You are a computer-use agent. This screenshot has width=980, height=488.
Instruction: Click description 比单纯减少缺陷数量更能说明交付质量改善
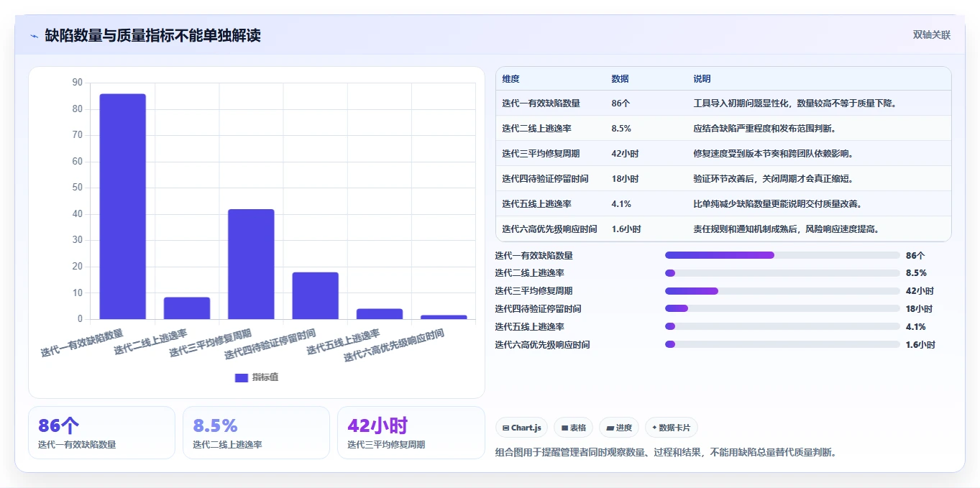(778, 204)
